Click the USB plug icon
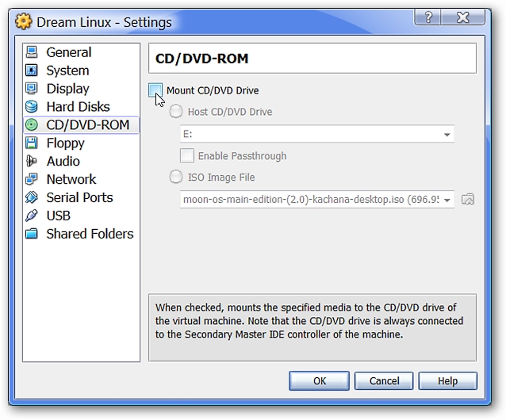 coord(32,216)
